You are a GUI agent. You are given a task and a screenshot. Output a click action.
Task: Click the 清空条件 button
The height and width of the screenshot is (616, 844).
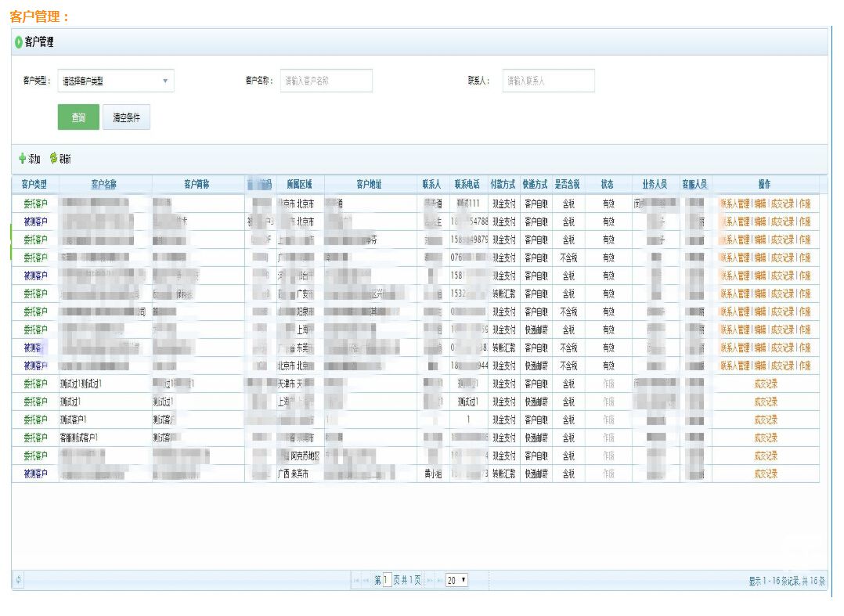pyautogui.click(x=126, y=117)
